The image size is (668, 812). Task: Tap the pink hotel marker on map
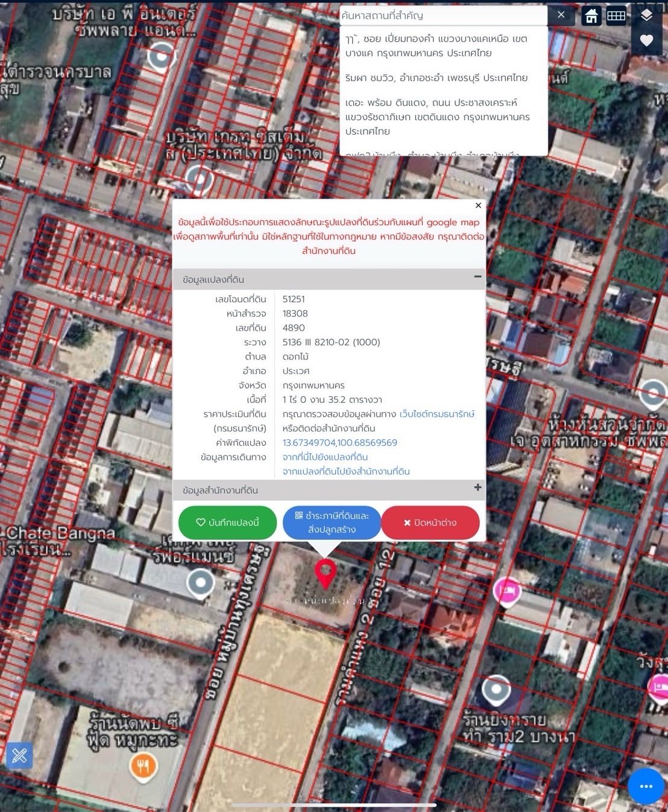tap(507, 591)
